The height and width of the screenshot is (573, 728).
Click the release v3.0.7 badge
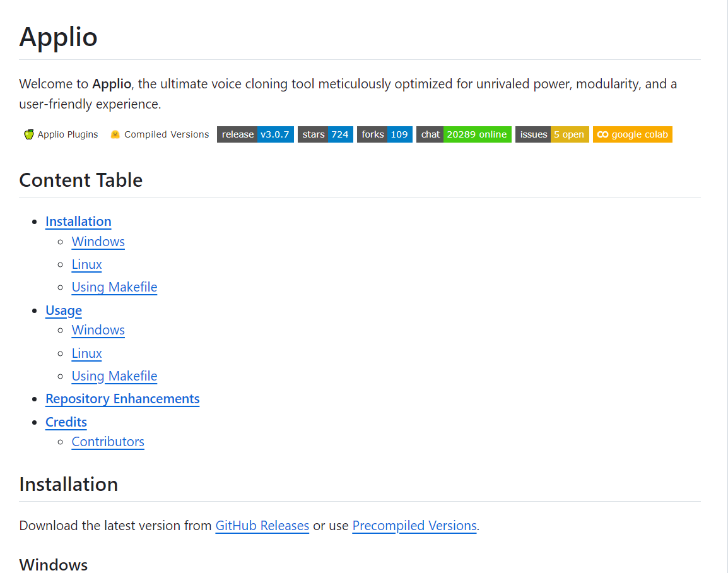(255, 134)
